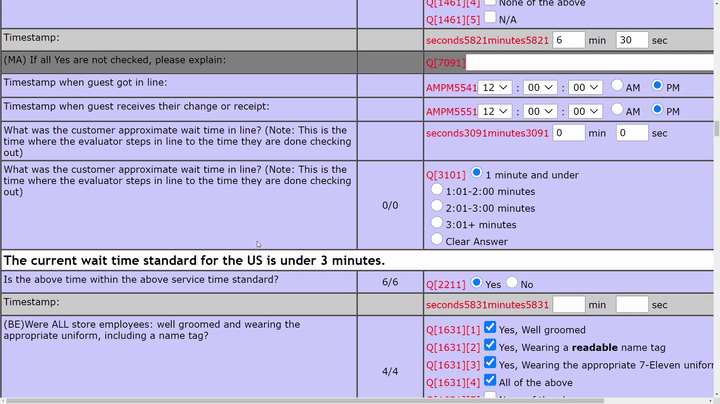The width and height of the screenshot is (720, 404).
Task: Open hour dropdown for AMPM5541 timestamp
Action: pyautogui.click(x=495, y=87)
